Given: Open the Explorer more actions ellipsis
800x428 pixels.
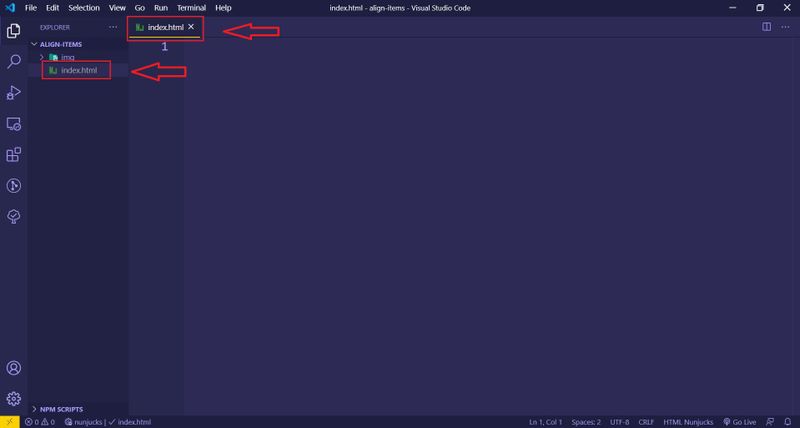Looking at the screenshot, I should [113, 28].
